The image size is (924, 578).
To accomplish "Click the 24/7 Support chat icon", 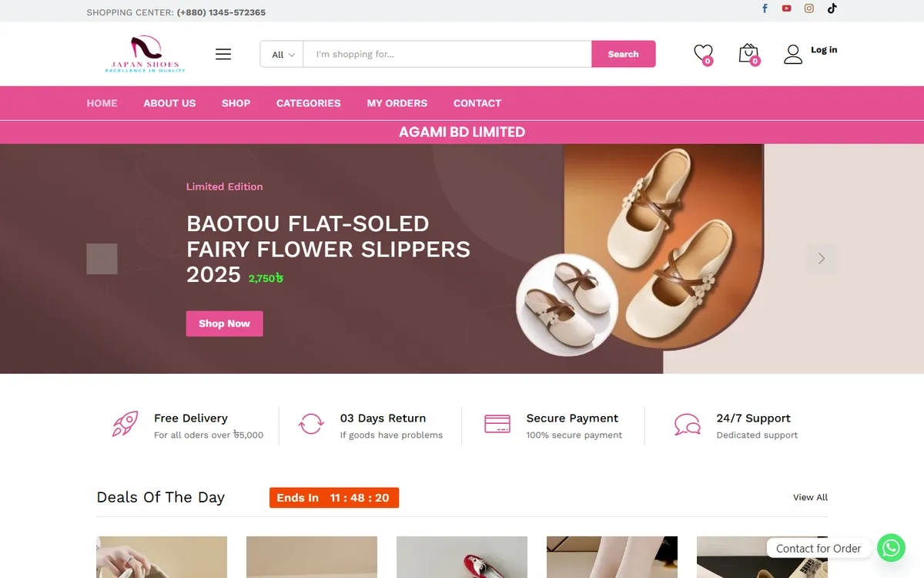I will (x=687, y=425).
